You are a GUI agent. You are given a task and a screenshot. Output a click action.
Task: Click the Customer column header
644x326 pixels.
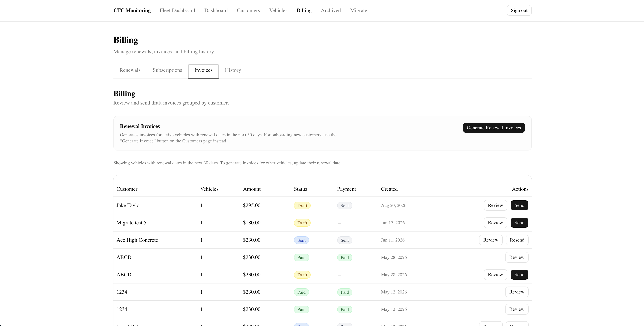point(127,189)
